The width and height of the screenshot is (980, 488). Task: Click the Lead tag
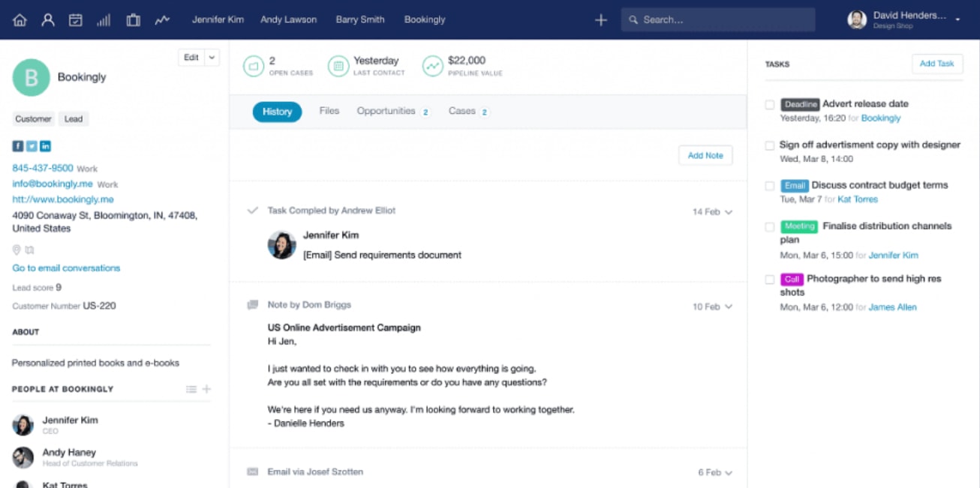tap(74, 119)
